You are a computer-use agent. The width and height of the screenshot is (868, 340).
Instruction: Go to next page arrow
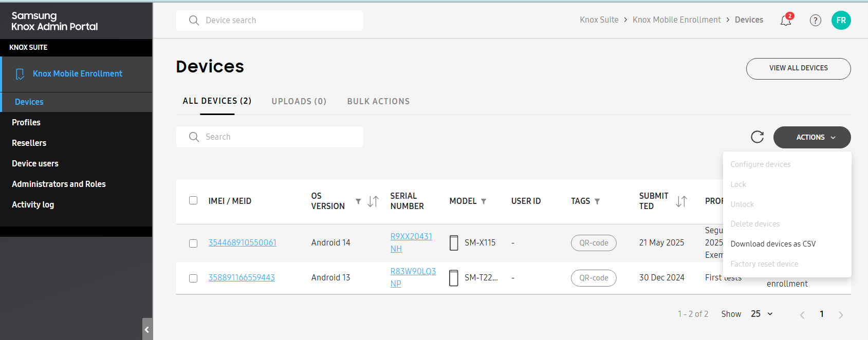[x=841, y=315]
